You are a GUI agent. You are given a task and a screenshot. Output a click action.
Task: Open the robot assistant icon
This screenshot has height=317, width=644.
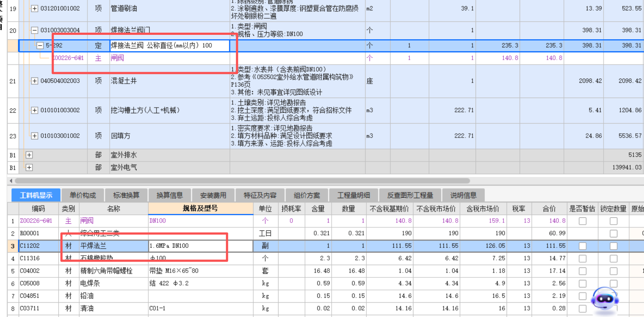pyautogui.click(x=604, y=299)
